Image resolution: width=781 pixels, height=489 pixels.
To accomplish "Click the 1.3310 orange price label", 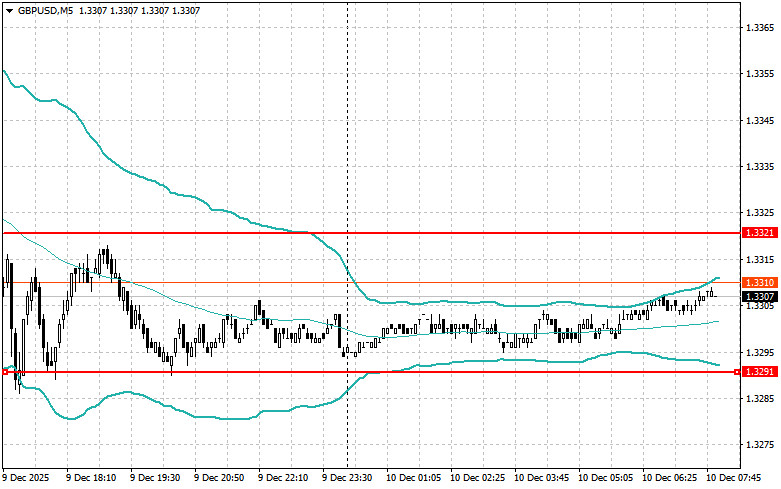I will tap(760, 282).
